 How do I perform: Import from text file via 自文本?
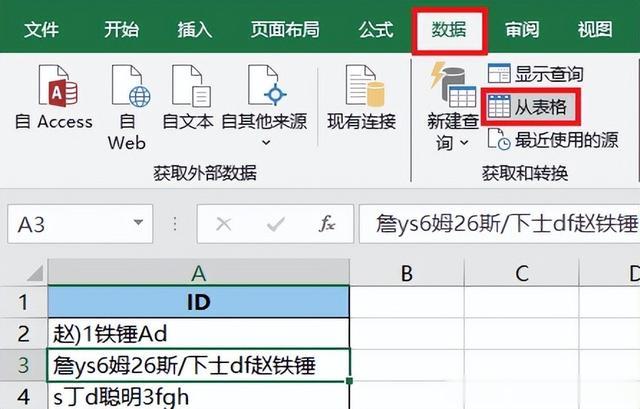click(188, 97)
